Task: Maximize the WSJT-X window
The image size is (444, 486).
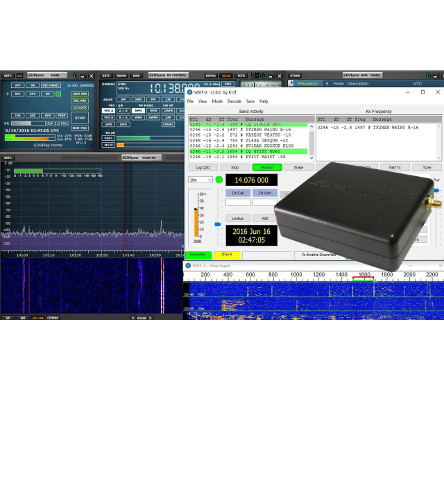Action: pos(423,92)
